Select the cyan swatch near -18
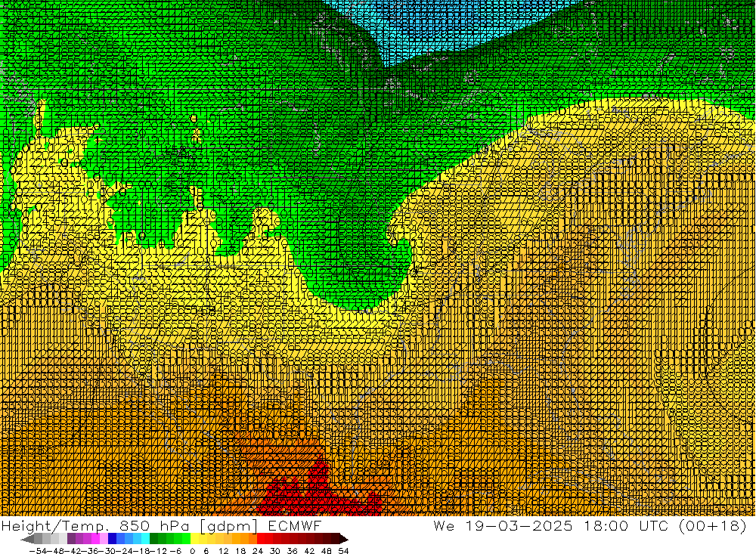 click(x=145, y=539)
